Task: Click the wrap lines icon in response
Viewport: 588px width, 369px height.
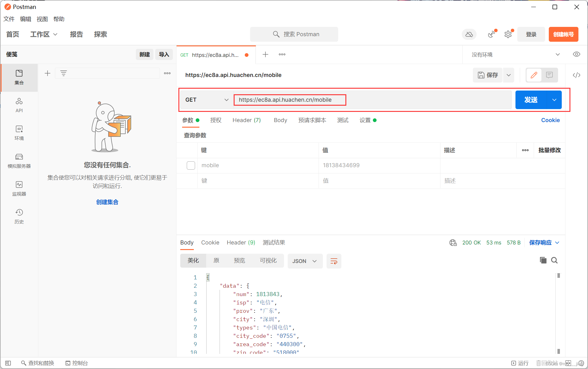Action: click(x=334, y=261)
